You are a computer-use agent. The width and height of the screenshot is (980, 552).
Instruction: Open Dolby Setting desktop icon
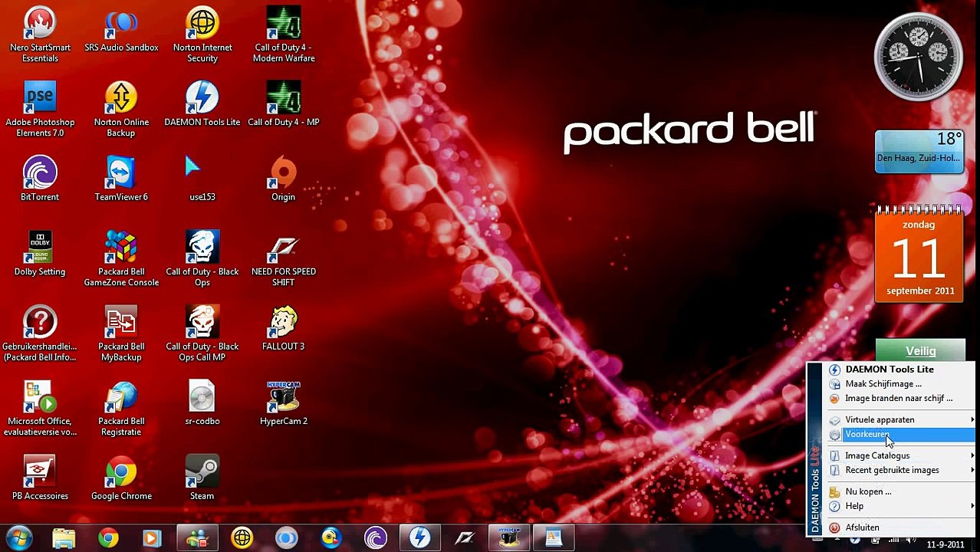40,254
